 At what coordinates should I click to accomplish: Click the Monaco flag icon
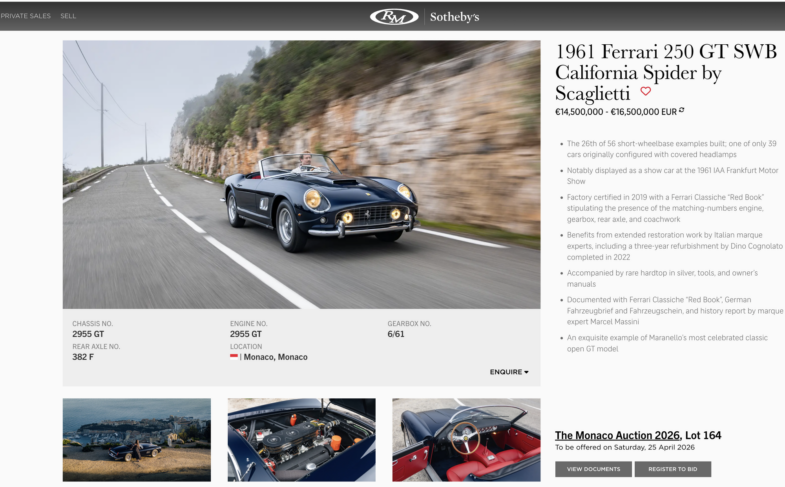tap(234, 357)
